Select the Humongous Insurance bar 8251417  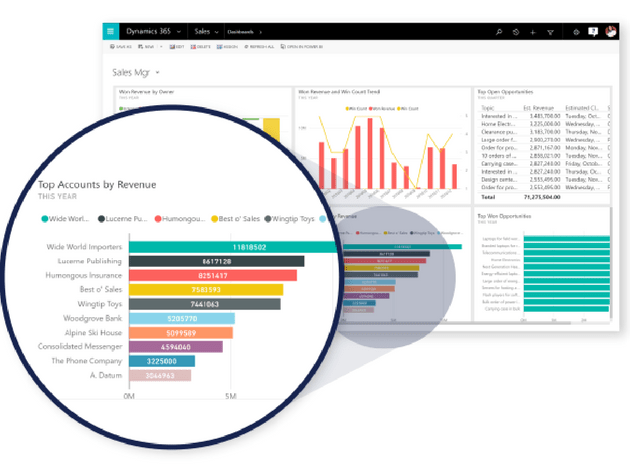tap(213, 276)
